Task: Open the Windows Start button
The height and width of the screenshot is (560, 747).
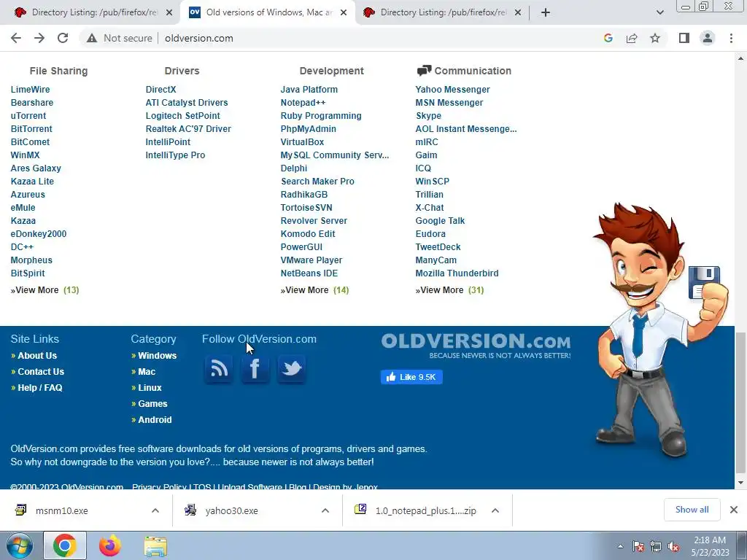Action: tap(20, 545)
